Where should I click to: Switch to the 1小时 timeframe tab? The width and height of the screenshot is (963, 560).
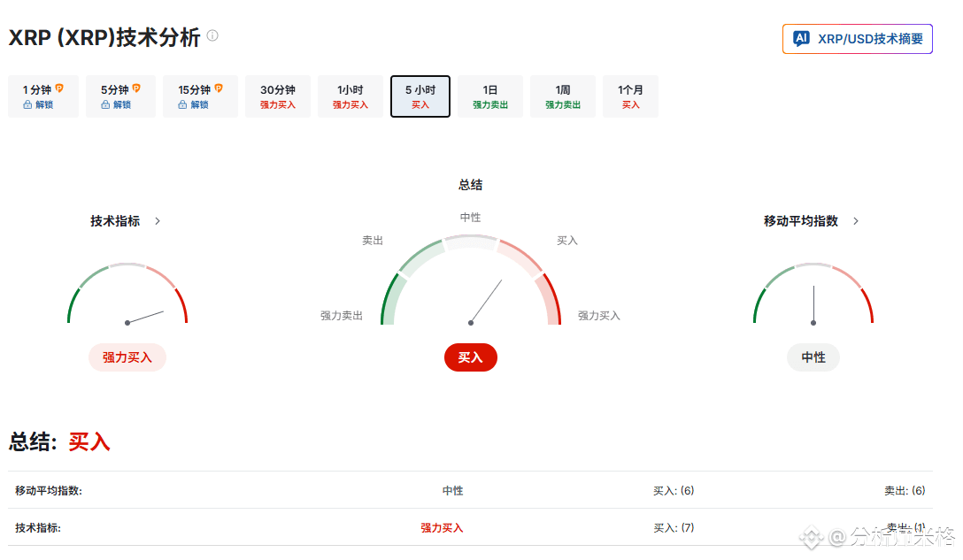click(351, 96)
